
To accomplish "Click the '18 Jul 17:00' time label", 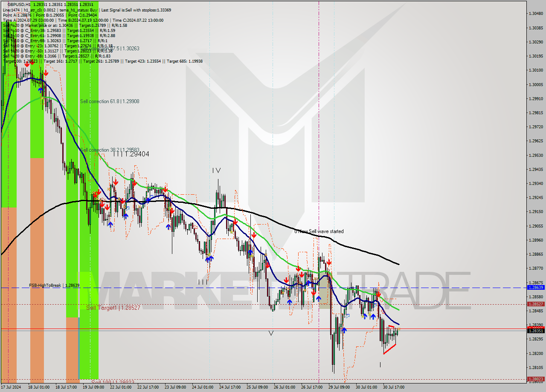I will [x=65, y=387].
